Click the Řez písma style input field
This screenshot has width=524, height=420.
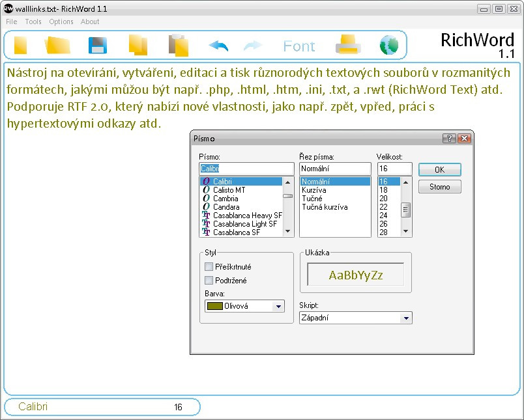pos(335,169)
